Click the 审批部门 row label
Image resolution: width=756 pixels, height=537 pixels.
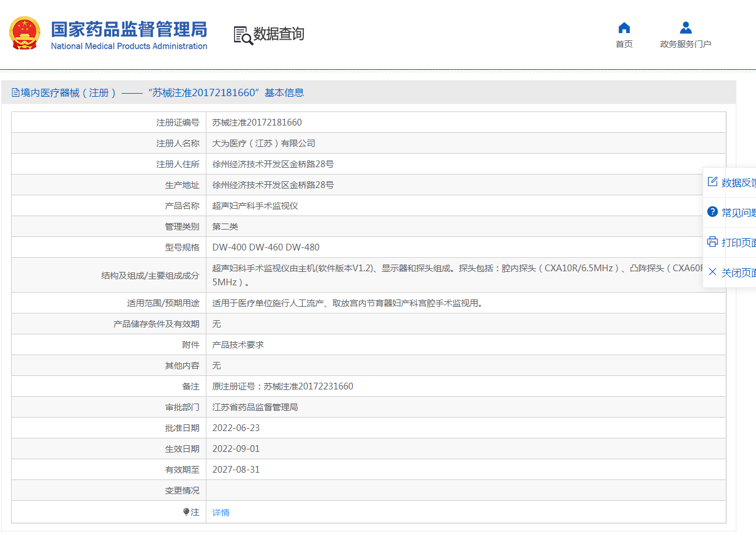click(183, 407)
